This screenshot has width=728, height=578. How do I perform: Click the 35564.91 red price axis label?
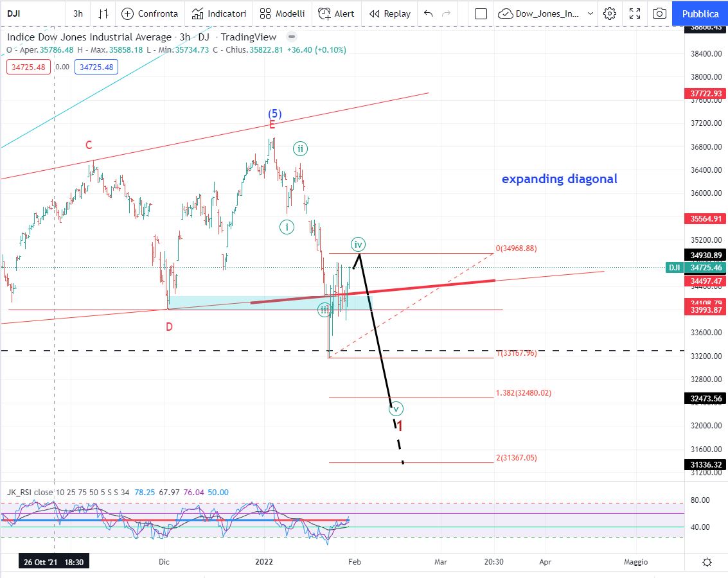point(706,219)
